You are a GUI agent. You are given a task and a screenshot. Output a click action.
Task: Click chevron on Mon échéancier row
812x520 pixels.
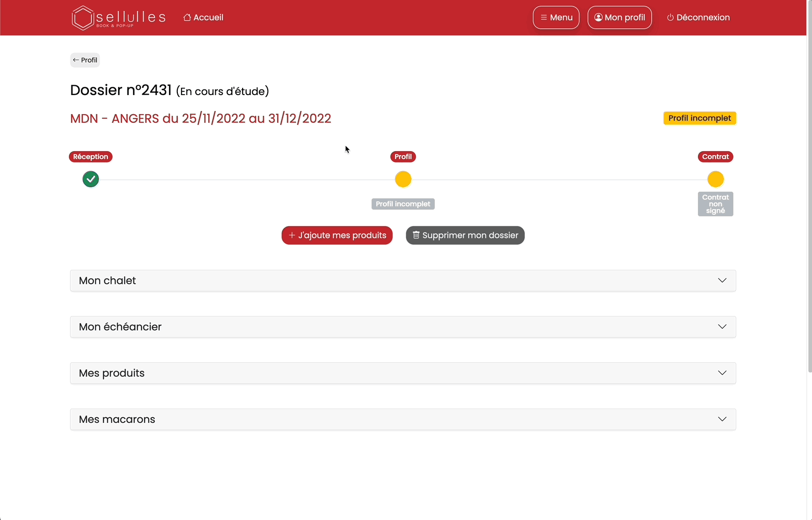pyautogui.click(x=722, y=327)
